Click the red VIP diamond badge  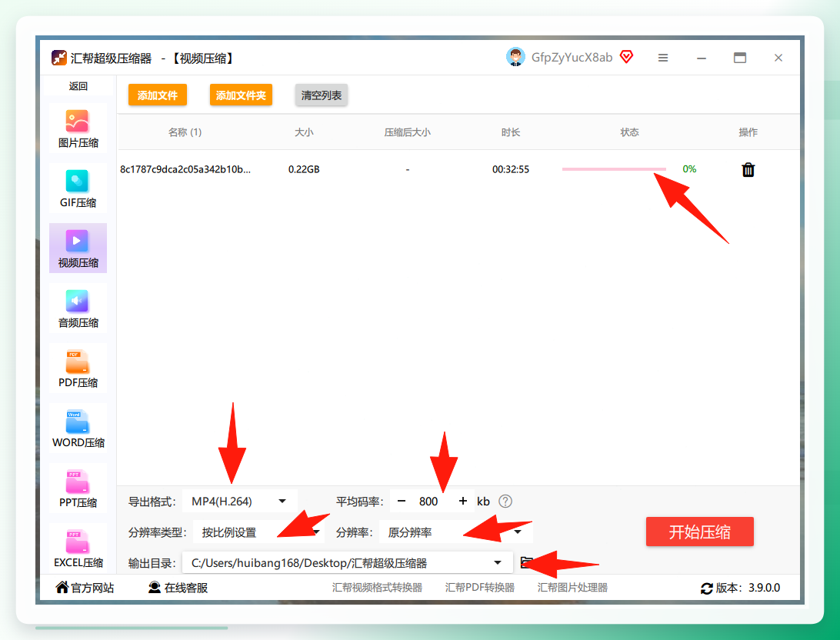pyautogui.click(x=626, y=56)
